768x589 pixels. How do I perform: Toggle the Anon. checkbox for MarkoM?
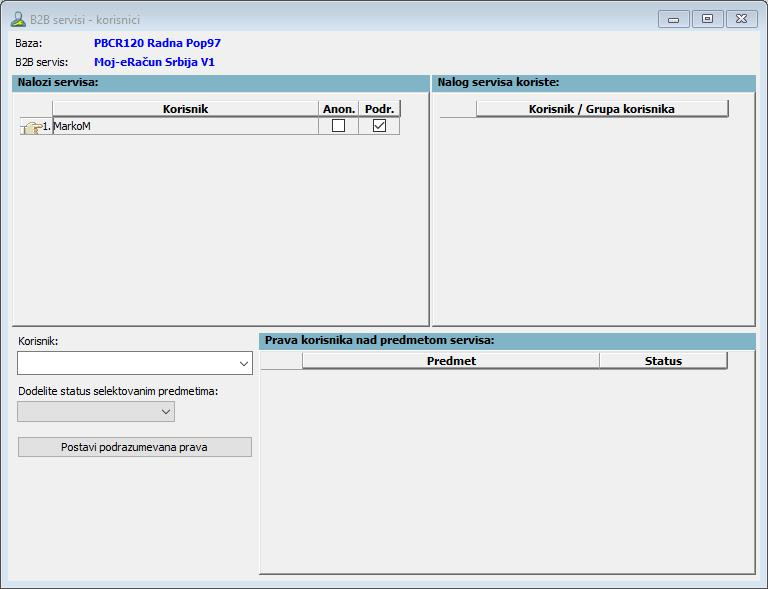[x=338, y=126]
